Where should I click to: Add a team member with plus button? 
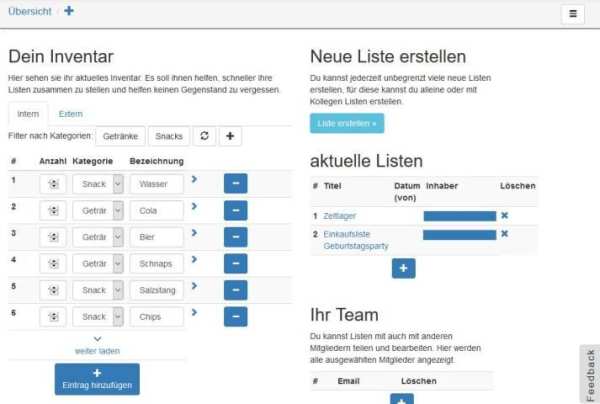point(402,399)
